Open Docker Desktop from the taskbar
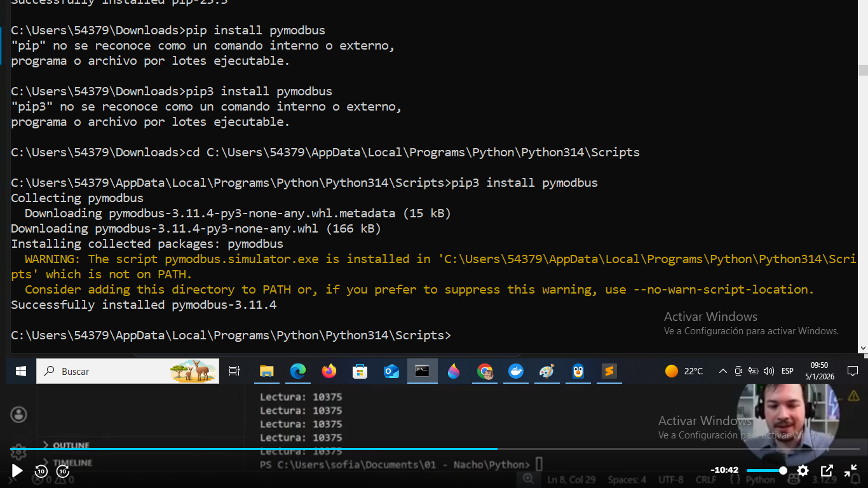868x488 pixels. [x=516, y=371]
